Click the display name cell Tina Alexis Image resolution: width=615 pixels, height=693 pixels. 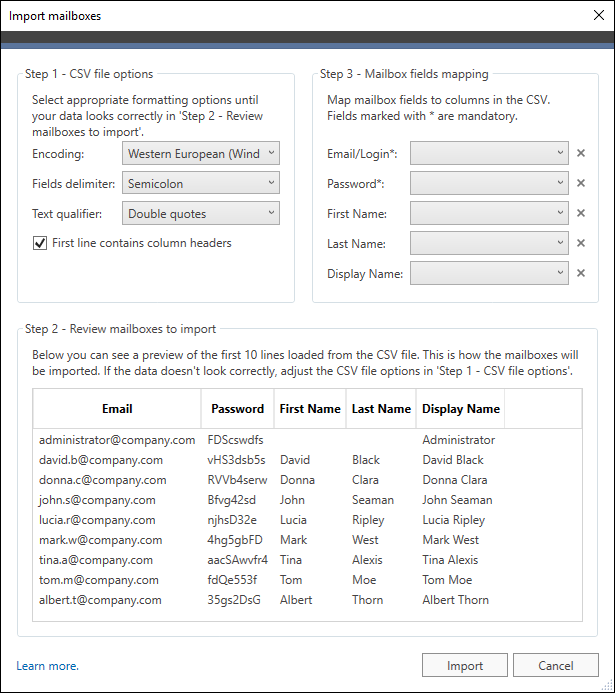[450, 560]
